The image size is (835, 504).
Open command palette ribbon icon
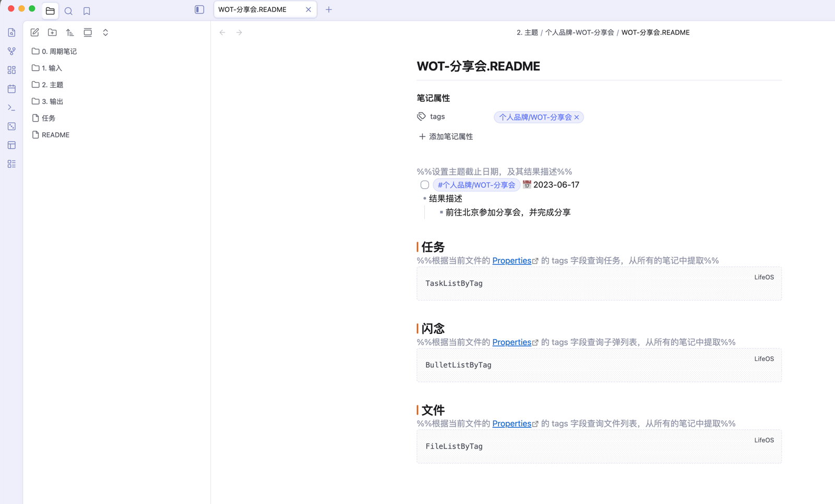(11, 107)
